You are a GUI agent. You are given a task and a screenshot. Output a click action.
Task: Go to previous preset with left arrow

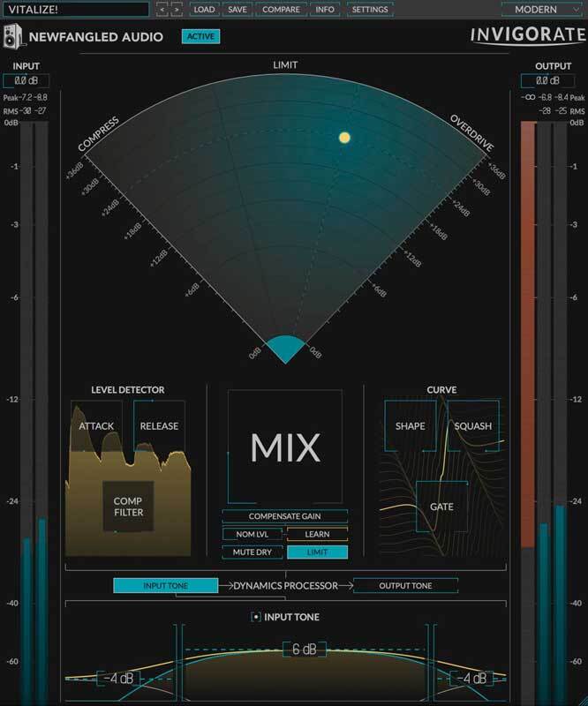click(x=162, y=10)
